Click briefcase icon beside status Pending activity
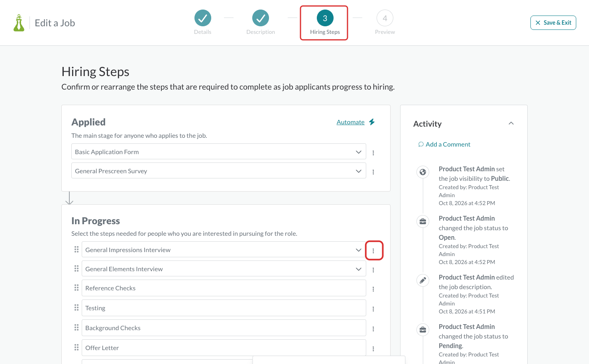 [423, 330]
